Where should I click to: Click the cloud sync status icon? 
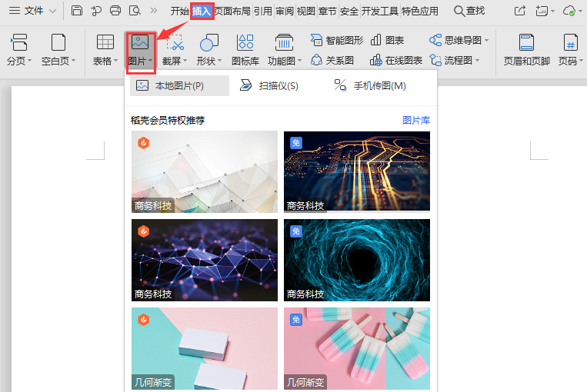pyautogui.click(x=569, y=11)
